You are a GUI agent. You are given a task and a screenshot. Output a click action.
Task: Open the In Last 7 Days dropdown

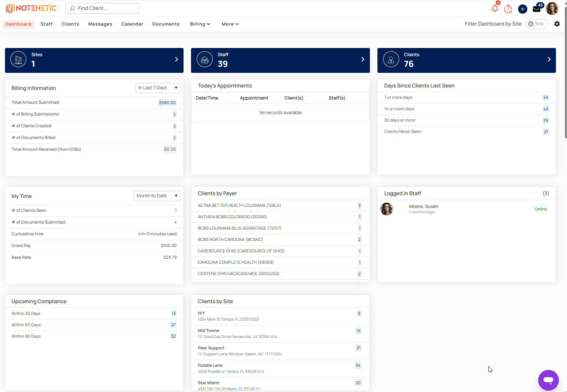(x=158, y=88)
